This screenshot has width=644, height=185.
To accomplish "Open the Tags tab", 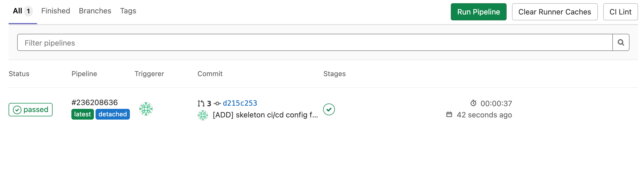I will (128, 11).
